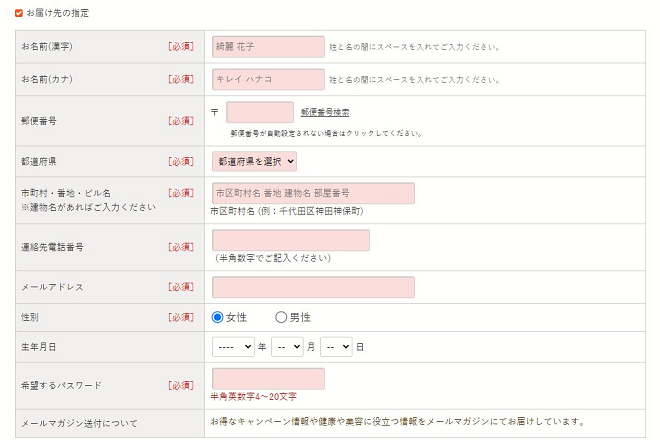Select the 男性 radio button
The width and height of the screenshot is (660, 440).
coord(281,317)
